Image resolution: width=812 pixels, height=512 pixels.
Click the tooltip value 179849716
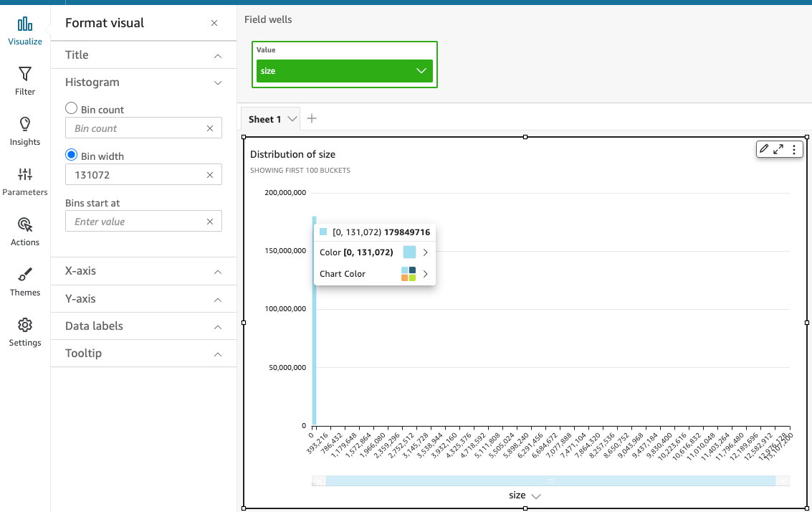pyautogui.click(x=407, y=232)
